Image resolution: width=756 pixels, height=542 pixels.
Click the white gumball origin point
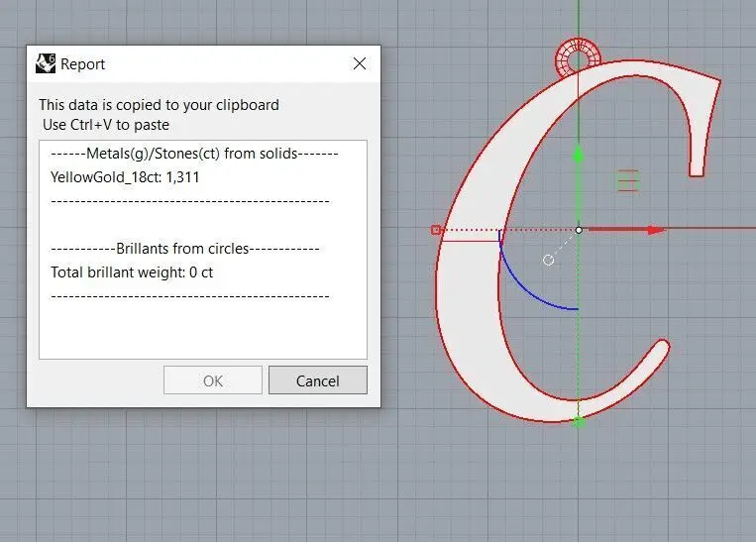coord(579,230)
